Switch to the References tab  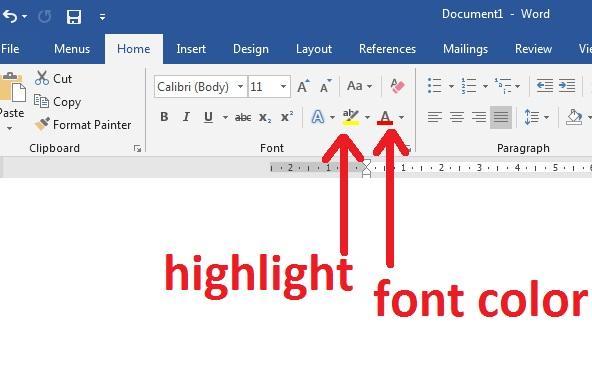tap(387, 49)
